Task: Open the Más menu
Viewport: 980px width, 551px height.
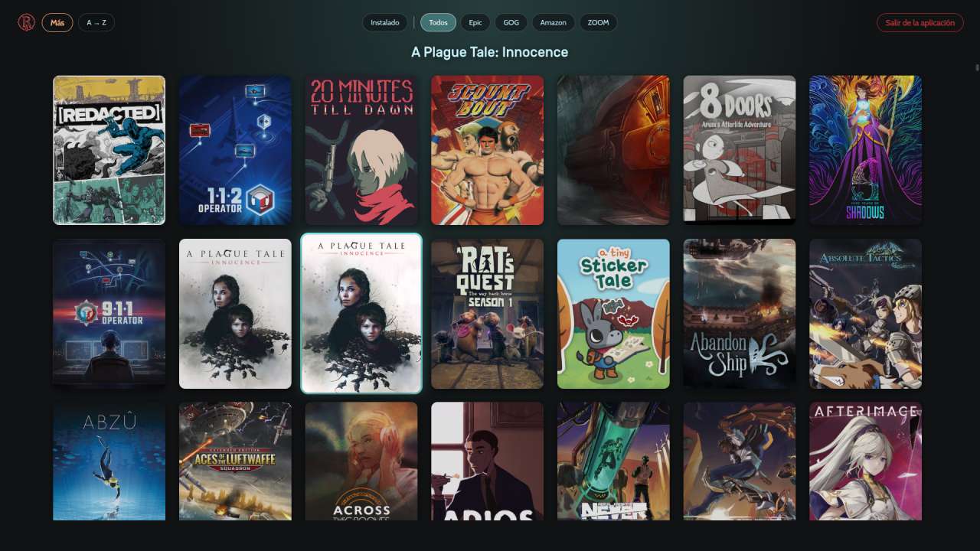Action: click(57, 23)
